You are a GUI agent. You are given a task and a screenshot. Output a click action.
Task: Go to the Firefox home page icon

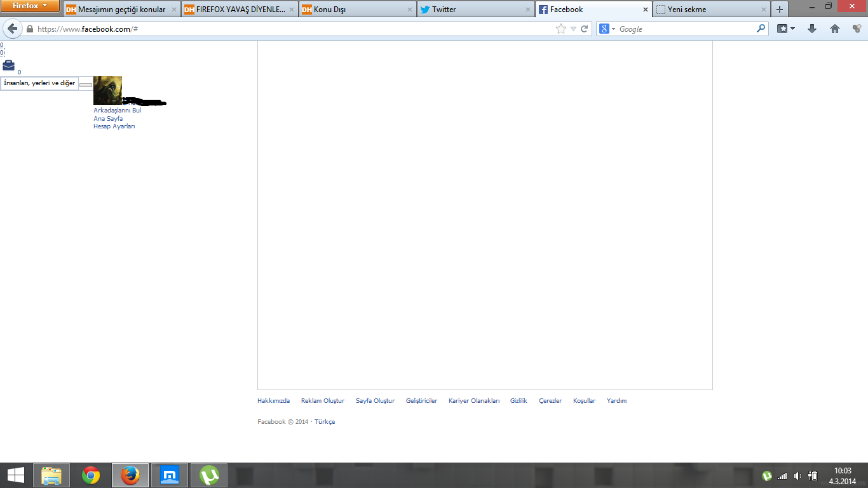click(x=835, y=29)
